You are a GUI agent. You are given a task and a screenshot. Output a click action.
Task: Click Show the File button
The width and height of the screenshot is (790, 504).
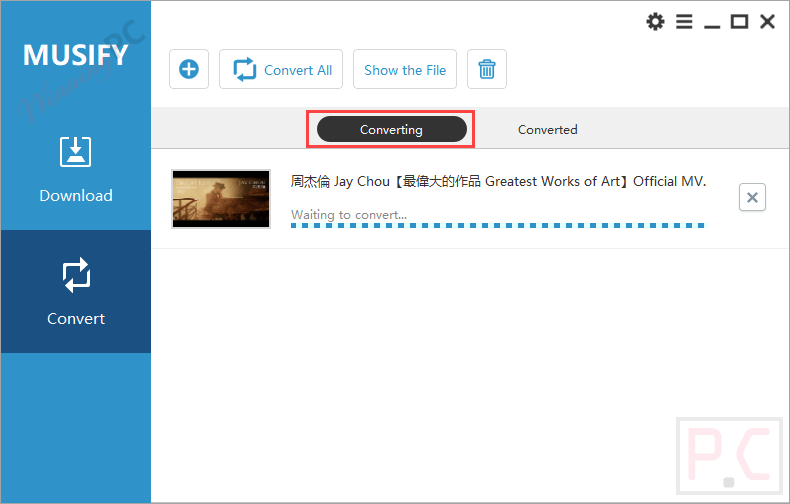pyautogui.click(x=405, y=69)
